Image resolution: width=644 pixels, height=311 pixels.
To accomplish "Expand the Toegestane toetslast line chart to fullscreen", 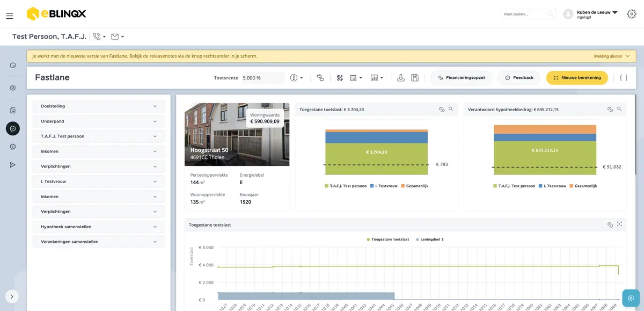I will tap(619, 225).
